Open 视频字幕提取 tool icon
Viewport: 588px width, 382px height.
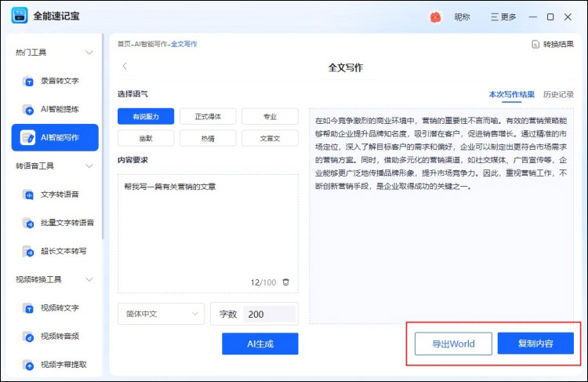28,365
